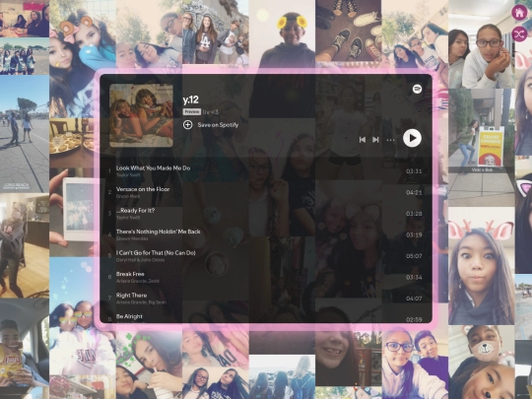
Task: Play the track Be Alright
Action: pyautogui.click(x=129, y=316)
